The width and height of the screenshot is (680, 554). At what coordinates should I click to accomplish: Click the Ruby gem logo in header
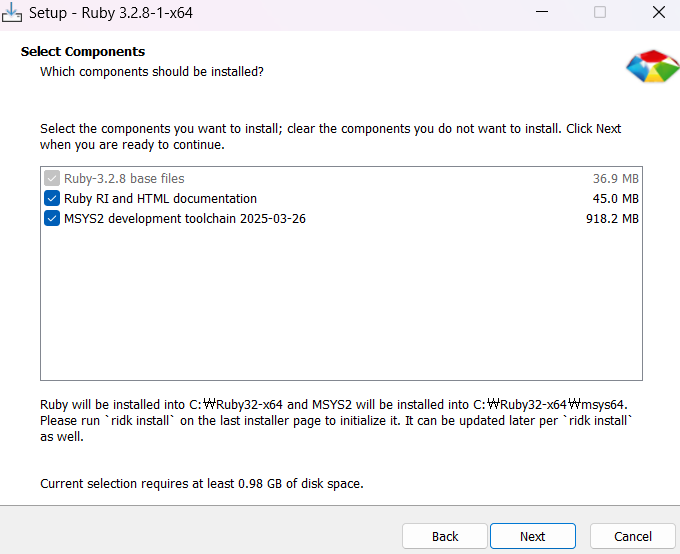652,66
